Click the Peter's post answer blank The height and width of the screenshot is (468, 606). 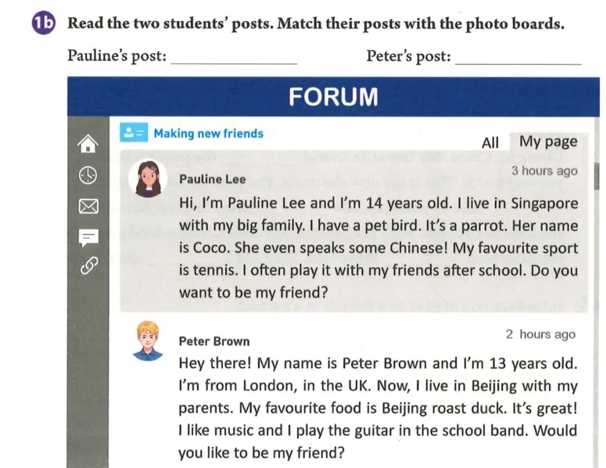click(x=517, y=58)
